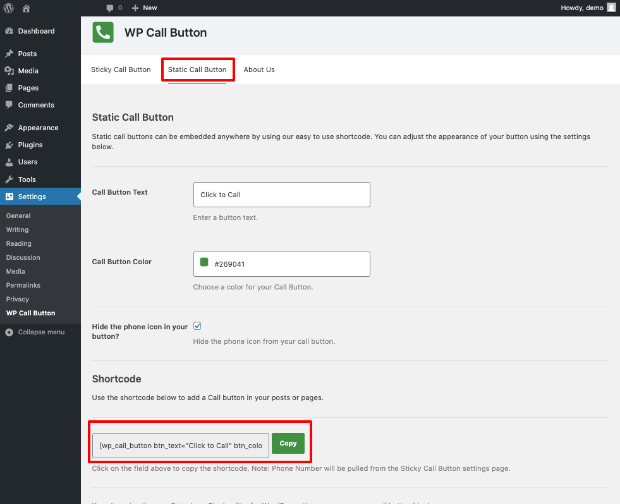620x504 pixels.
Task: Open Dashboard in the sidebar
Action: pos(36,31)
